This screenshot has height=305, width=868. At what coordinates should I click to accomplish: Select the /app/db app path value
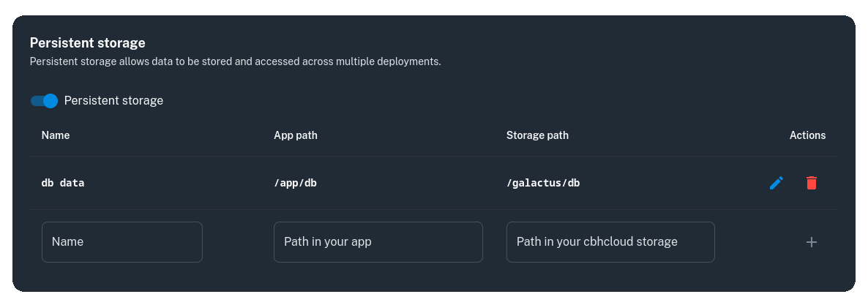[x=295, y=183]
